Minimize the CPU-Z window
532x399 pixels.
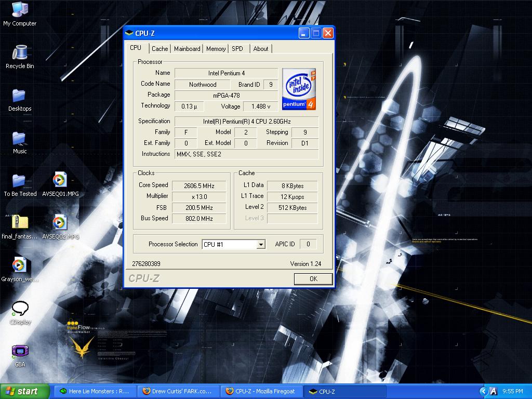304,33
